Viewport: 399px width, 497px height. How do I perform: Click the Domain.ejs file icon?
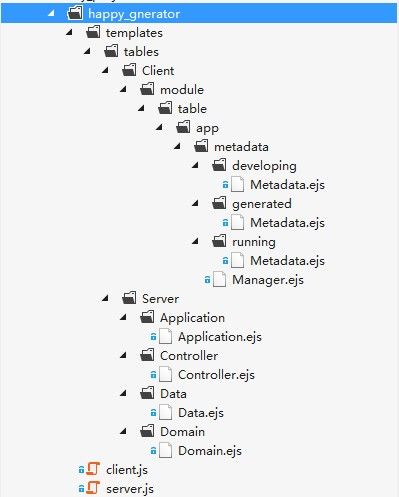coord(165,450)
